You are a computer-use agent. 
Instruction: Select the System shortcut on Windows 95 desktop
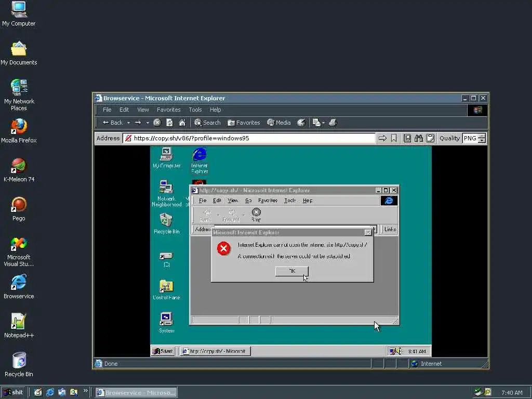point(166,323)
